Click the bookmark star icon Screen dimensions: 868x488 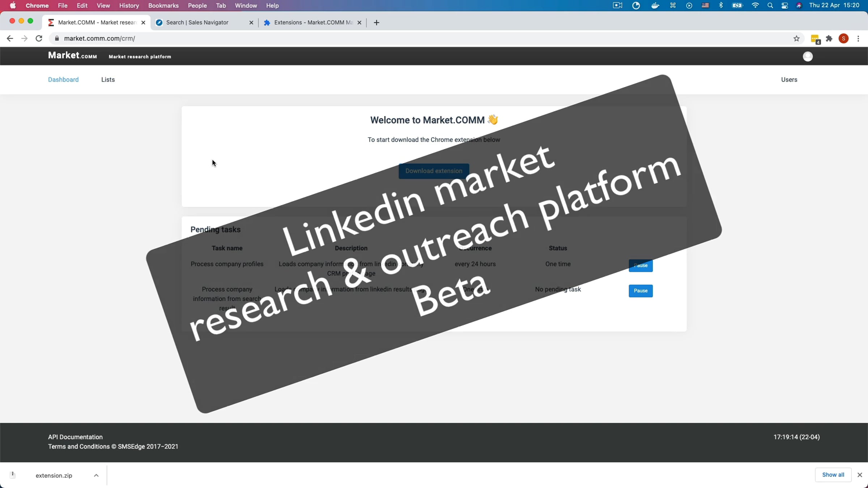coord(796,39)
